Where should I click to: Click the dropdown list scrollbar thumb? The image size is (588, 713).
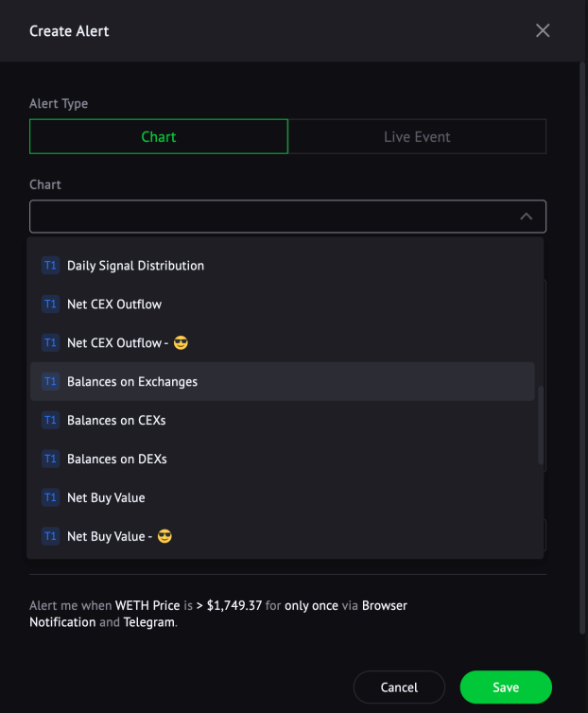pos(541,426)
